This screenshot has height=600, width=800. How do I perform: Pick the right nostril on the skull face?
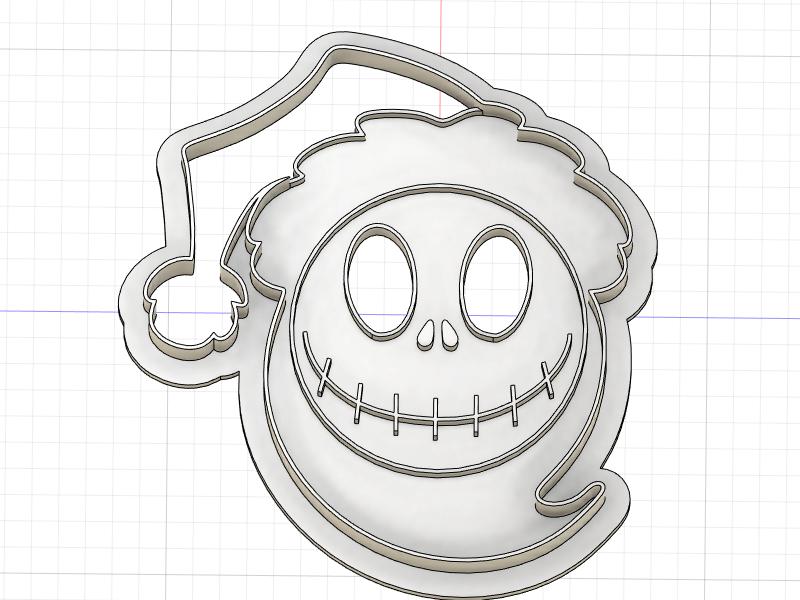point(448,335)
